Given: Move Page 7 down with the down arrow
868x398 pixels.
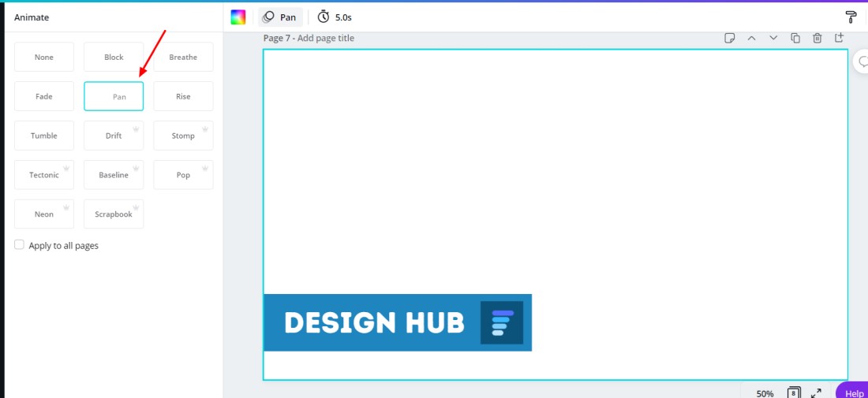Looking at the screenshot, I should [x=773, y=38].
